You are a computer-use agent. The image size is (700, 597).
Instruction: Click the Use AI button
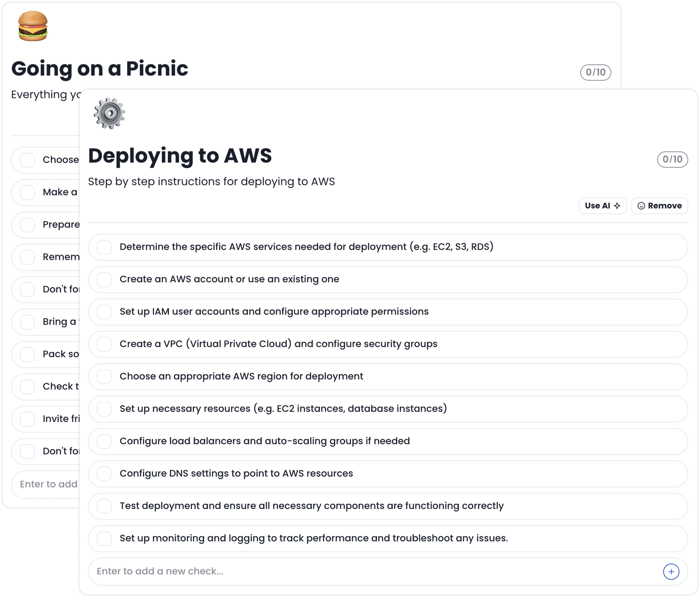point(603,206)
